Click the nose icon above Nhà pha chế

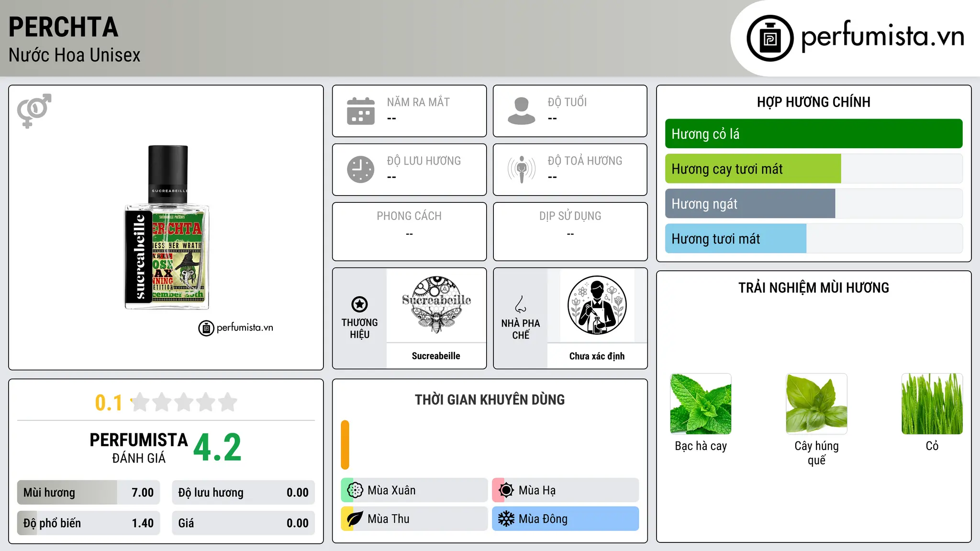(x=521, y=304)
